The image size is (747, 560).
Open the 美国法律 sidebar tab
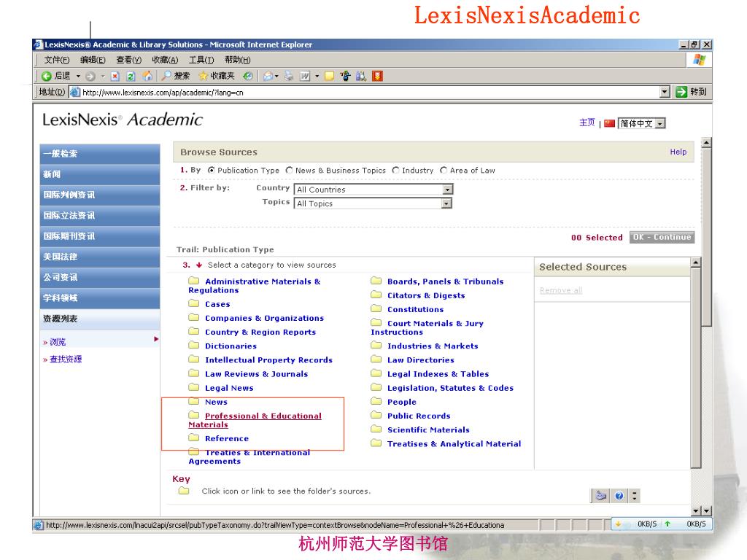point(99,257)
